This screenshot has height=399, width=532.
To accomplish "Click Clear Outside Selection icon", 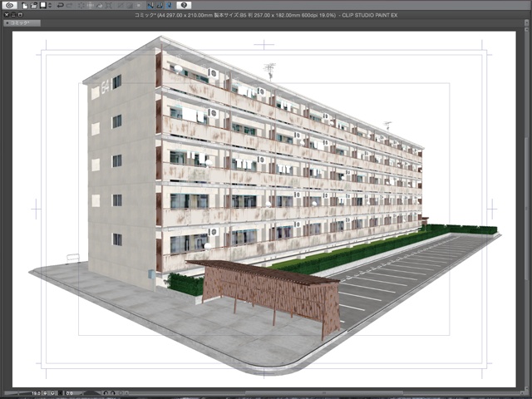I will (x=91, y=6).
